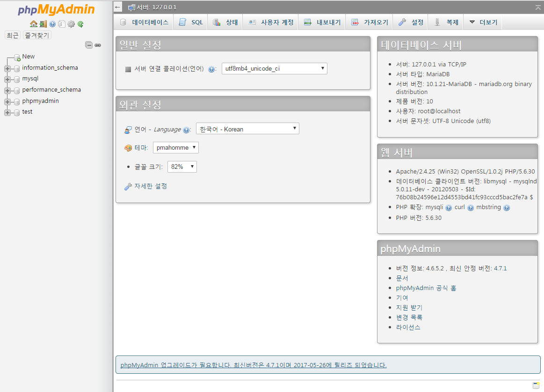Go to the 사용자 계정 tab
Screen dimensions: 544x392
[x=271, y=22]
